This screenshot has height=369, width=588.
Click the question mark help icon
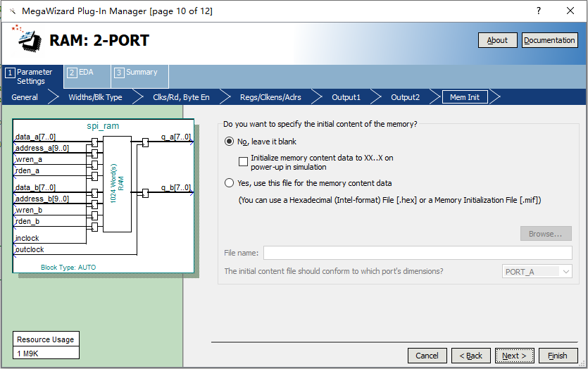[538, 11]
